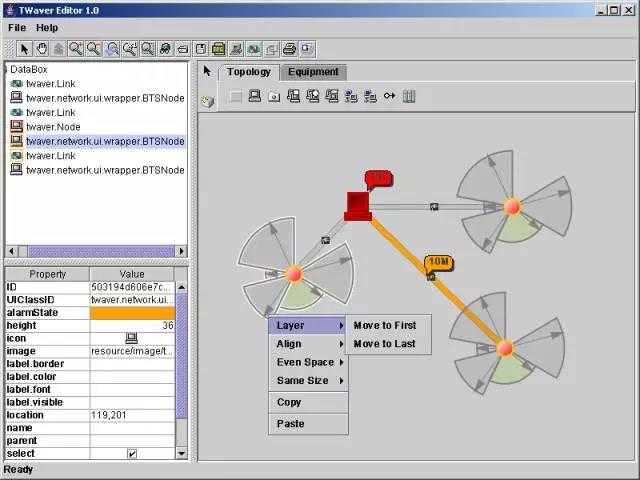Click the zoom out magnifier icon
This screenshot has height=480, width=640.
(94, 49)
